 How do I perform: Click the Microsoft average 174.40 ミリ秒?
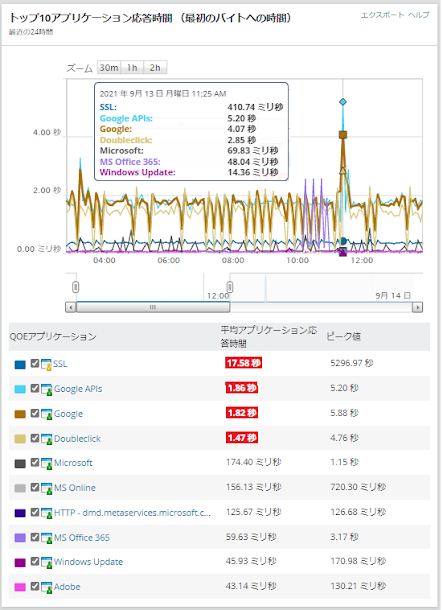pyautogui.click(x=254, y=463)
